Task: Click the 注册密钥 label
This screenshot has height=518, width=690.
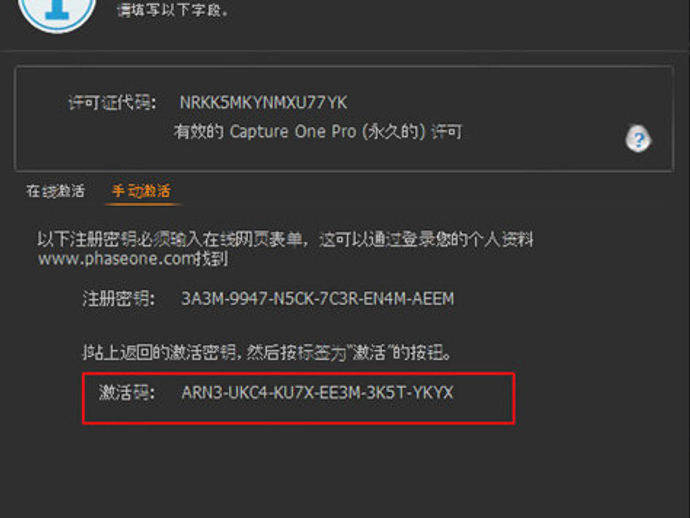Action: coord(118,299)
